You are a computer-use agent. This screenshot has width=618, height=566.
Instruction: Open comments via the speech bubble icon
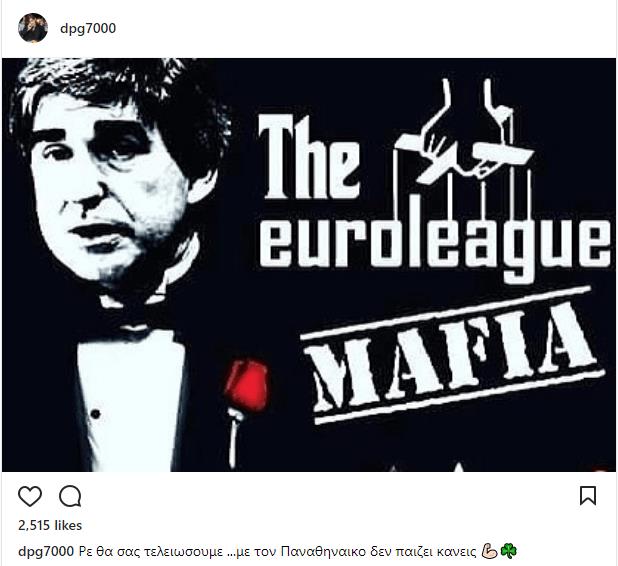(x=70, y=496)
